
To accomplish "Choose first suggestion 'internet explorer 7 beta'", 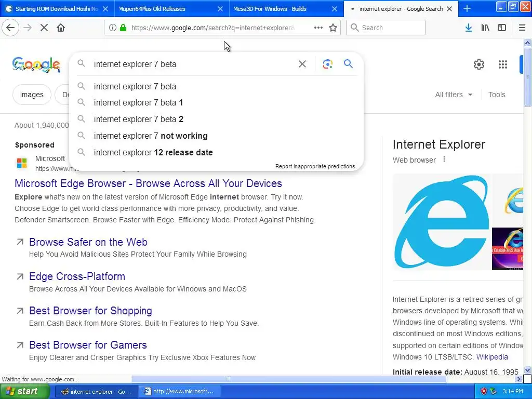I will 217,87.
